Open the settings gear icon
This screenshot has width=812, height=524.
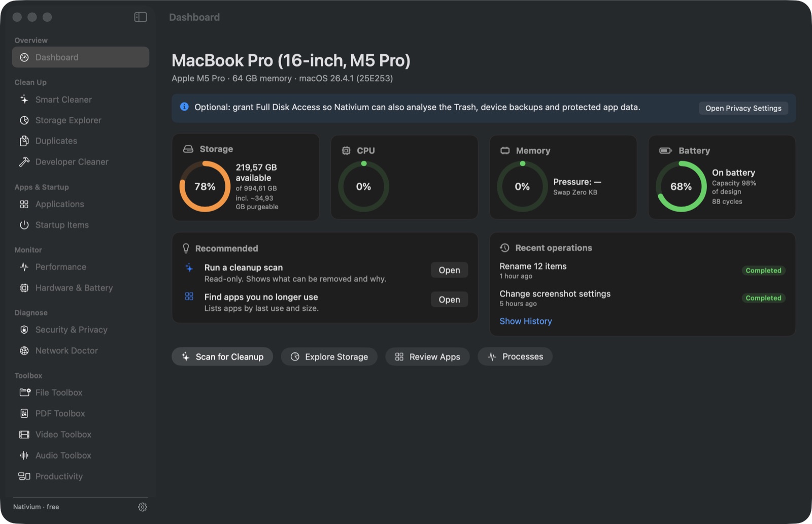pyautogui.click(x=143, y=507)
